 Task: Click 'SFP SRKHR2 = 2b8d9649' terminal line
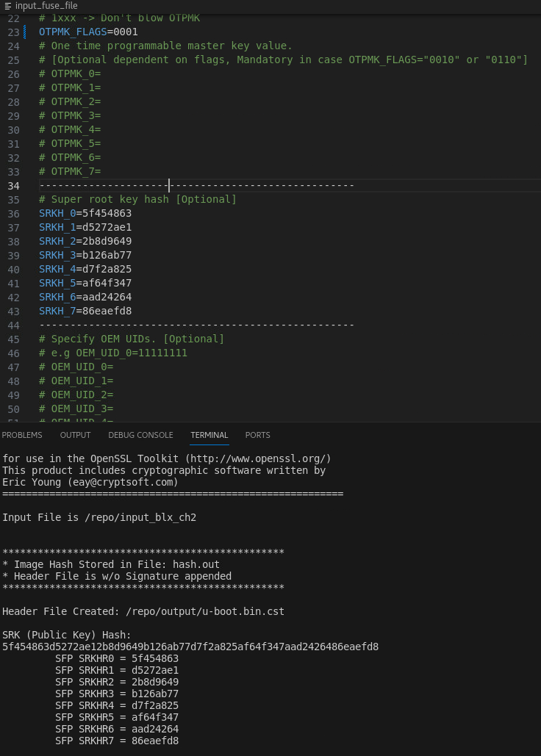coord(117,683)
